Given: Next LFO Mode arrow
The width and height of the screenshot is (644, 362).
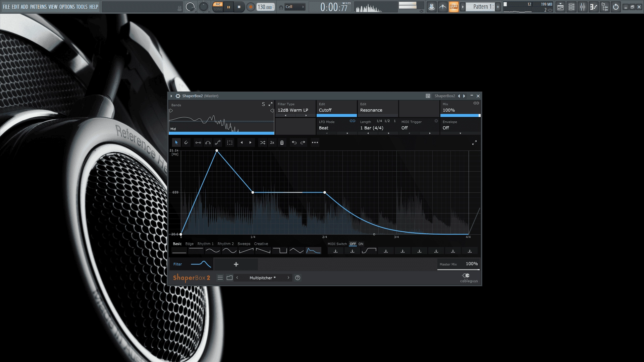Looking at the screenshot, I should [347, 133].
